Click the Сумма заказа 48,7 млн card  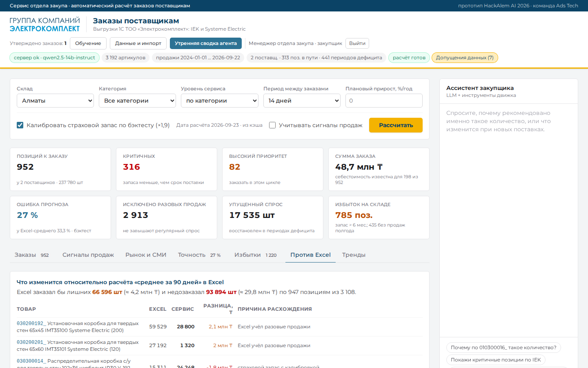click(379, 169)
